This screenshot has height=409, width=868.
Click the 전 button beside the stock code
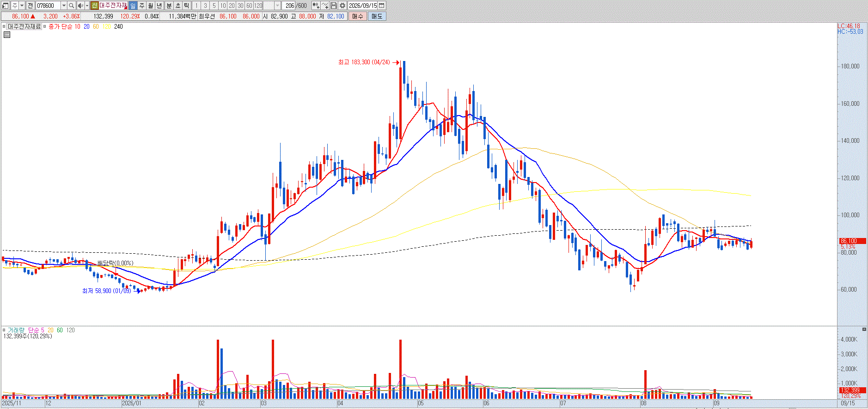pos(30,6)
